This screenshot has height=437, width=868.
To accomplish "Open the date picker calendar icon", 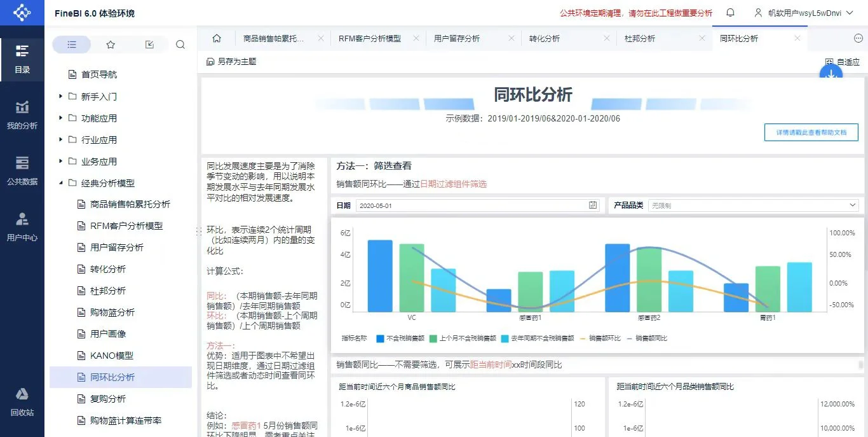I will pyautogui.click(x=592, y=205).
